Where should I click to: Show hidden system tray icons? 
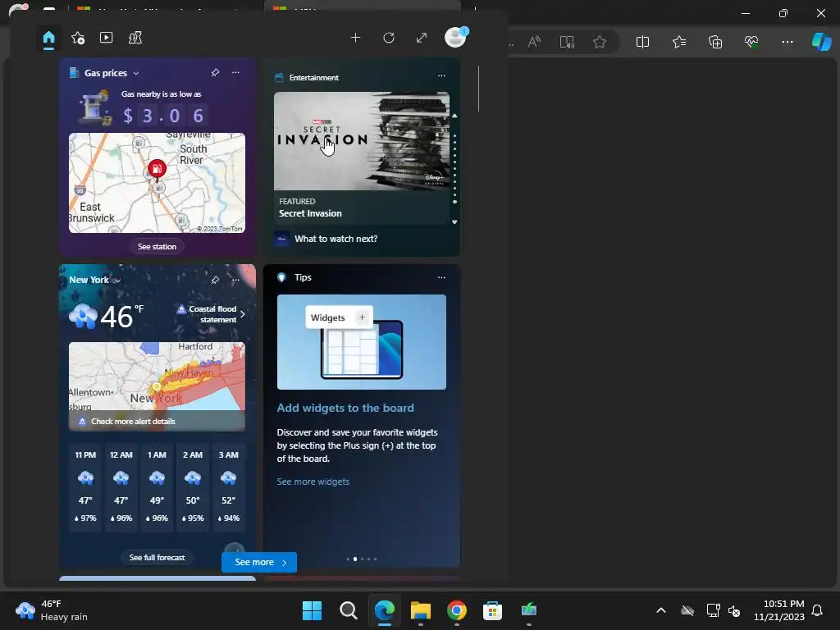pyautogui.click(x=661, y=610)
